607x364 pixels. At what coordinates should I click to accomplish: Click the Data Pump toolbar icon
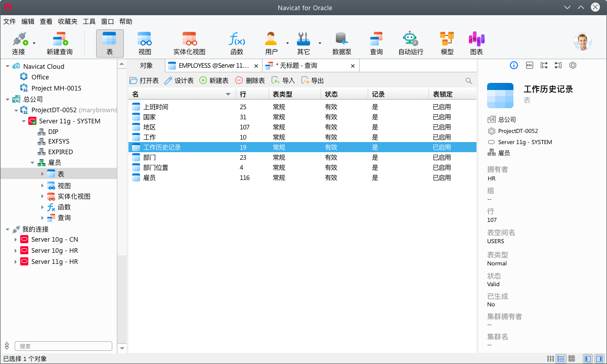pyautogui.click(x=341, y=40)
